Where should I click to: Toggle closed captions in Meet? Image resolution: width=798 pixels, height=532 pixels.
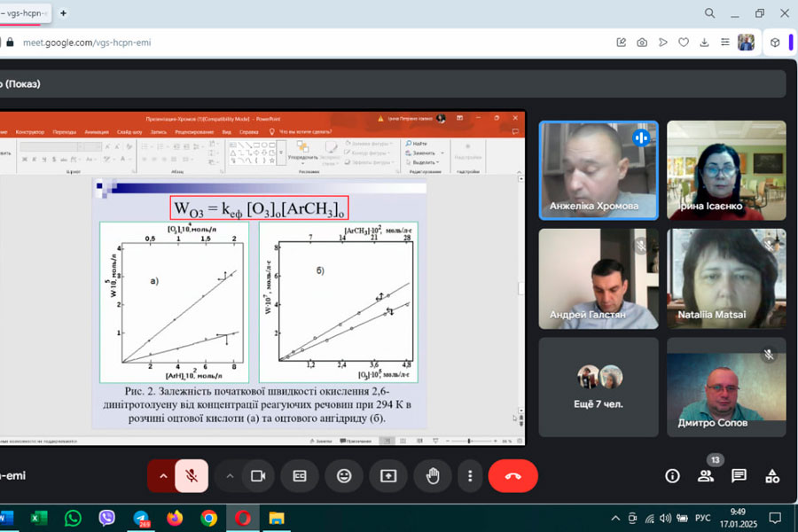click(x=300, y=476)
